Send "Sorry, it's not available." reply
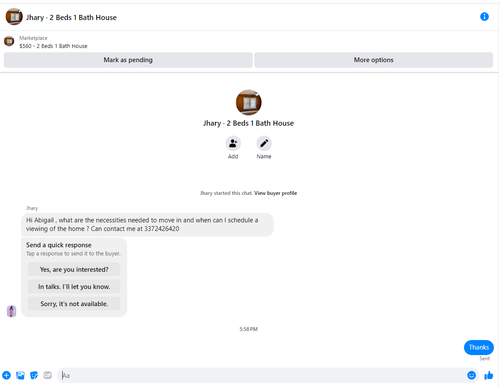This screenshot has width=500, height=388. tap(74, 304)
